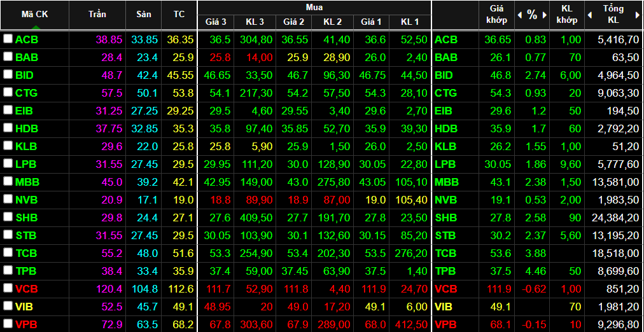
Task: Click the CTG symbol in the right column
Action: 445,93
